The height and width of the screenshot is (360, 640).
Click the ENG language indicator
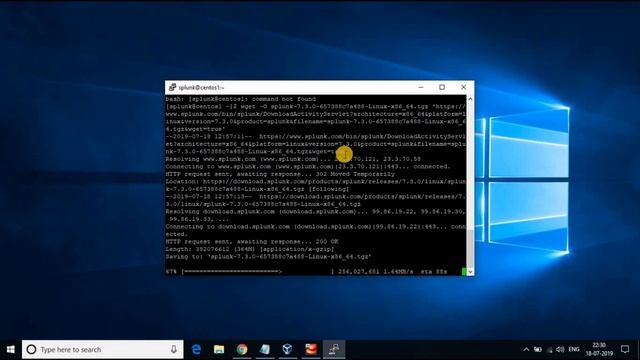tap(574, 349)
